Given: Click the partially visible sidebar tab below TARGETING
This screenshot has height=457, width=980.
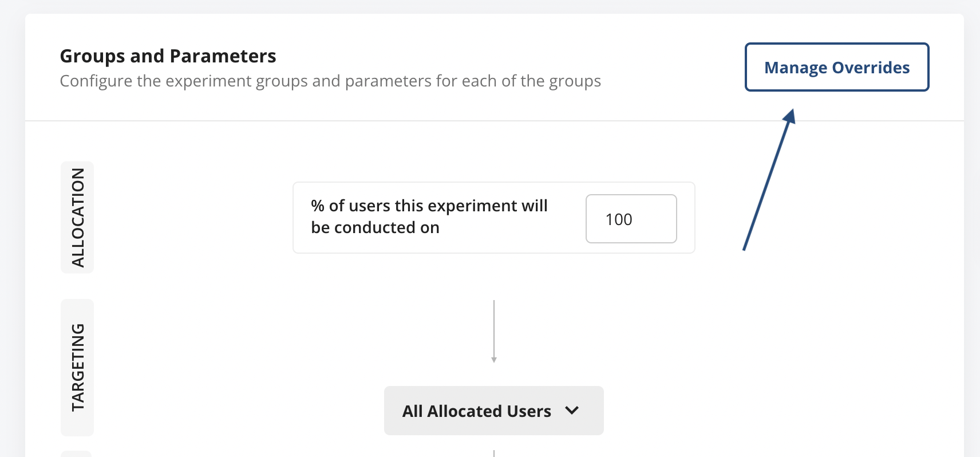Looking at the screenshot, I should pos(77,452).
